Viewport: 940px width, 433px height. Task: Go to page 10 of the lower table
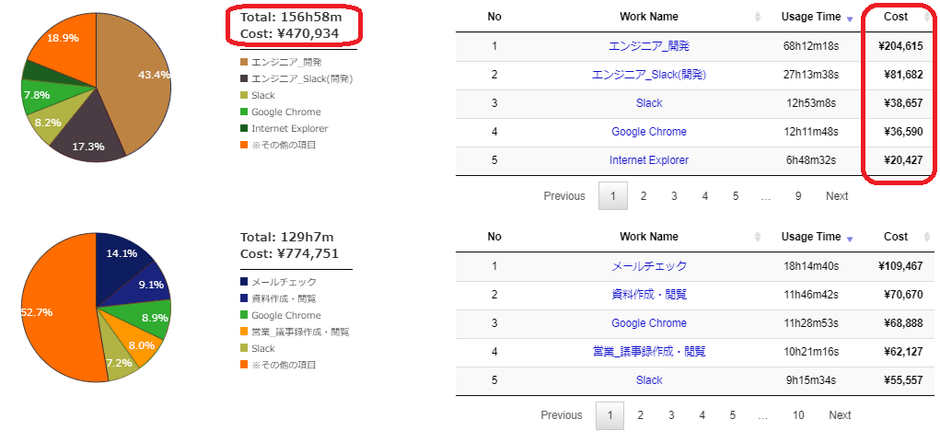click(x=797, y=415)
